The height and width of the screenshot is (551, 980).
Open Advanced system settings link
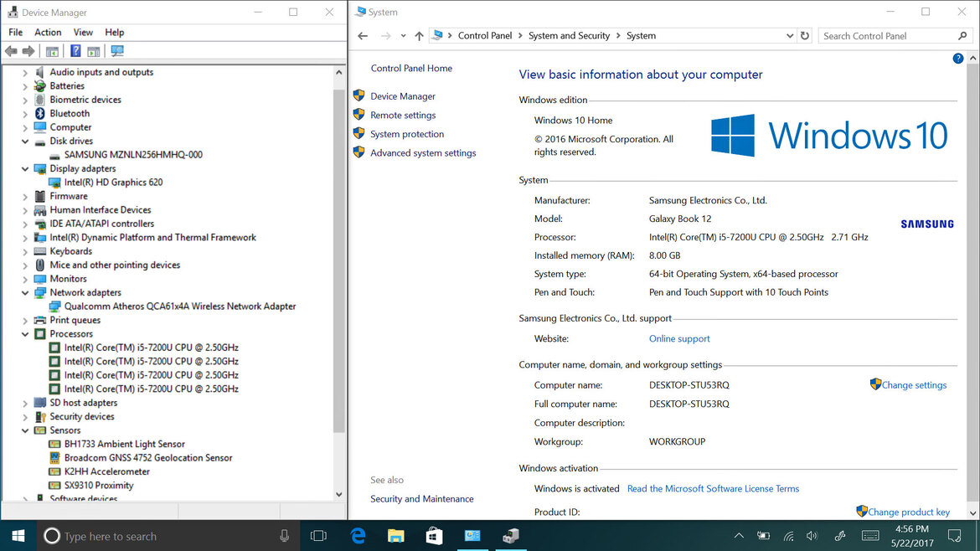(423, 153)
